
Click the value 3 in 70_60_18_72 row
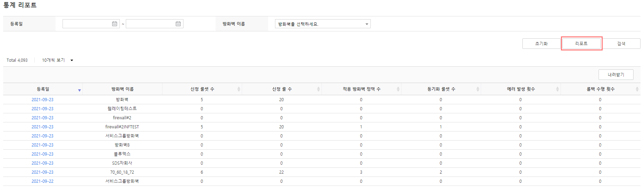[361, 172]
